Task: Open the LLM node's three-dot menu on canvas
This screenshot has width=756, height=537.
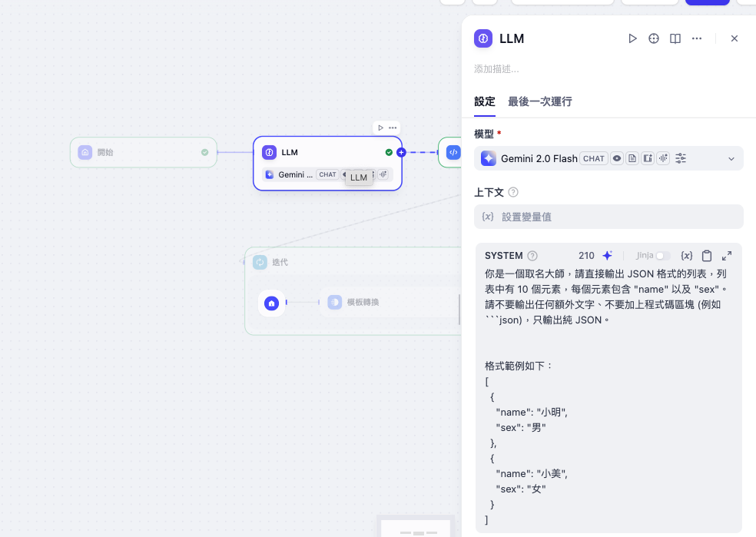Action: pos(393,128)
